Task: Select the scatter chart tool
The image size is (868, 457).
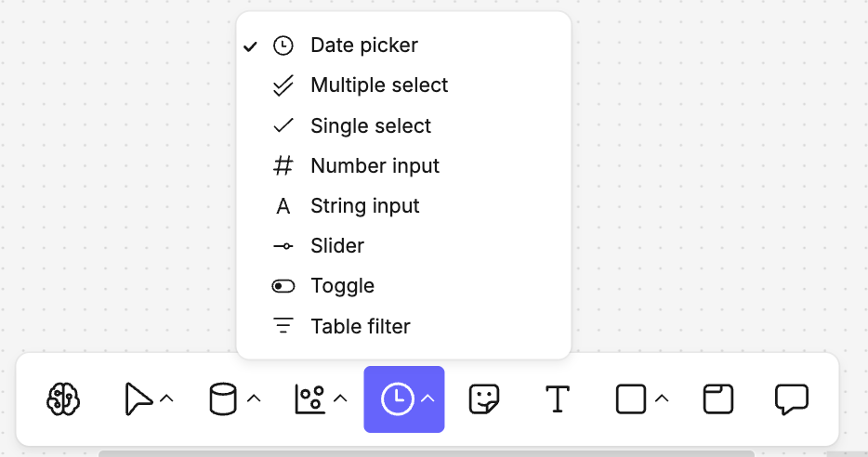Action: (x=309, y=399)
